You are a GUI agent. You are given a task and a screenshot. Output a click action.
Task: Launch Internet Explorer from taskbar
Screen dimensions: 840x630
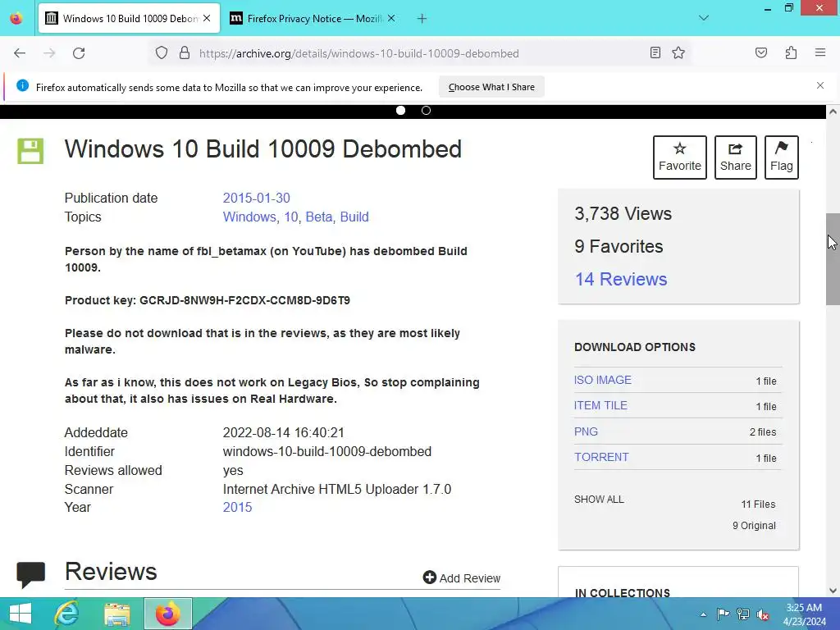click(67, 614)
